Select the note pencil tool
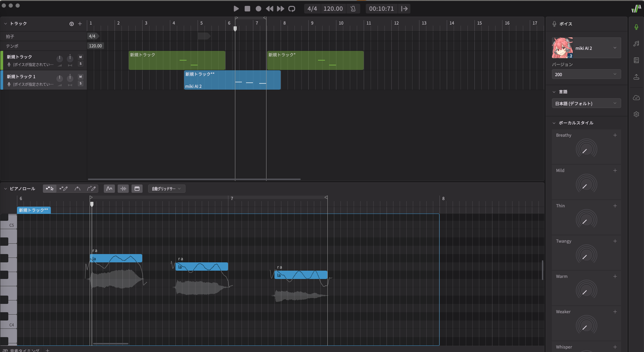The image size is (644, 352). tap(64, 189)
